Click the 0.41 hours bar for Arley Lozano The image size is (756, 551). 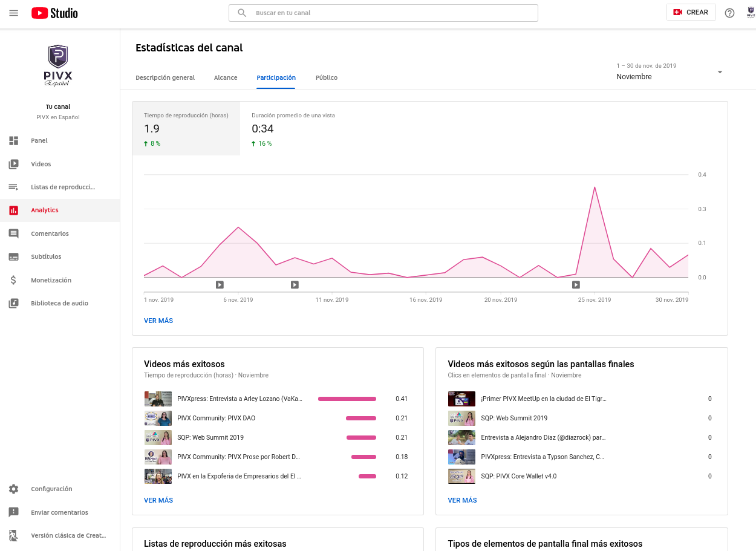(x=347, y=399)
